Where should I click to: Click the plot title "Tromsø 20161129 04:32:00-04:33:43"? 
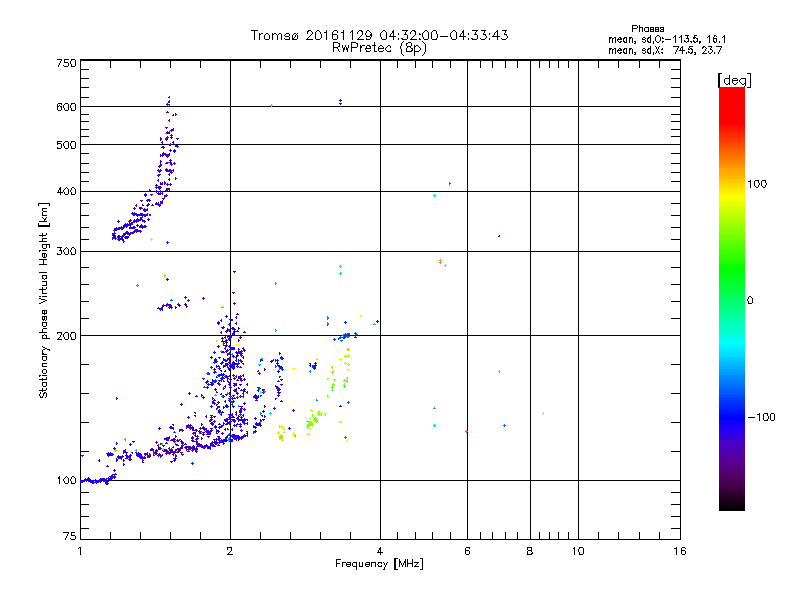[379, 35]
